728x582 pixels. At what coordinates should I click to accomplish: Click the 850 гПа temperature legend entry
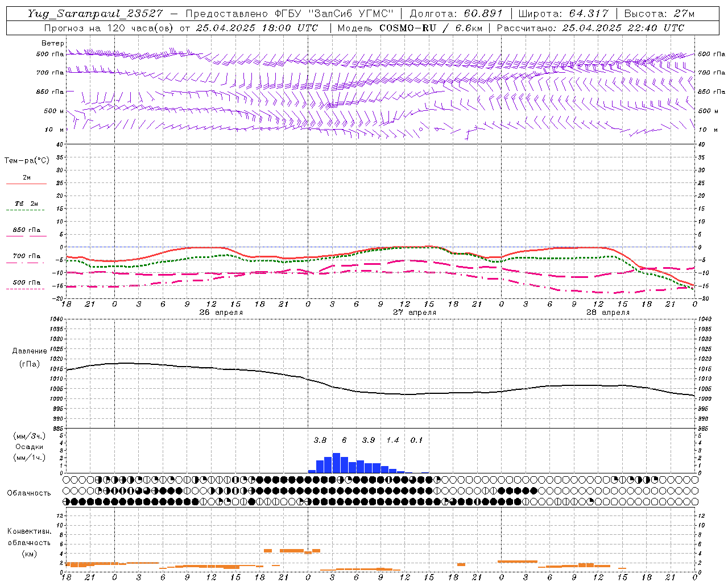pyautogui.click(x=26, y=230)
